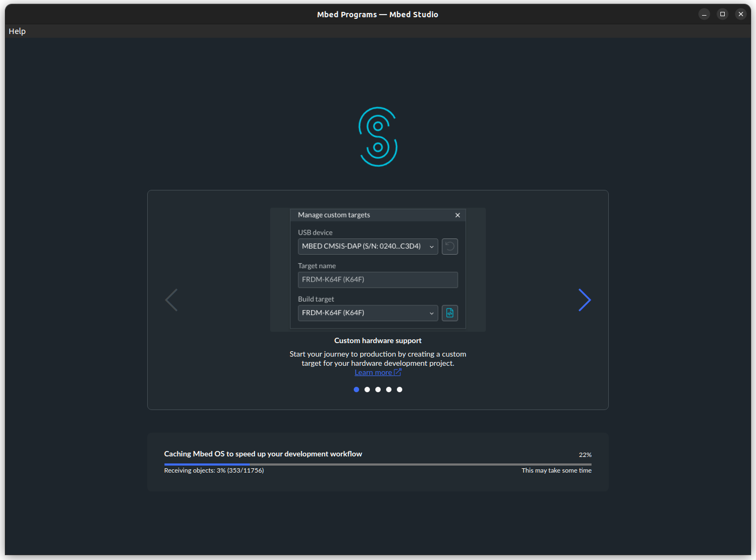The height and width of the screenshot is (560, 756).
Task: Maximize the Mbed Studio window
Action: click(723, 15)
